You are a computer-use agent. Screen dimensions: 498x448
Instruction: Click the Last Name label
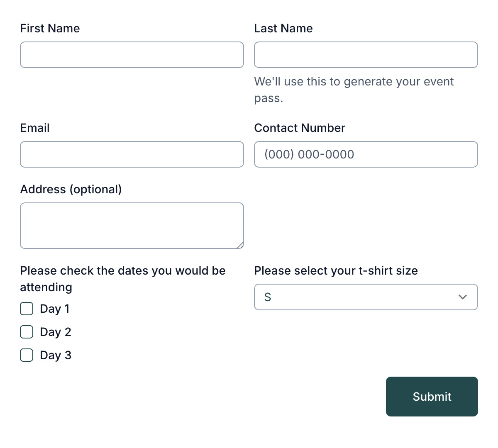283,28
